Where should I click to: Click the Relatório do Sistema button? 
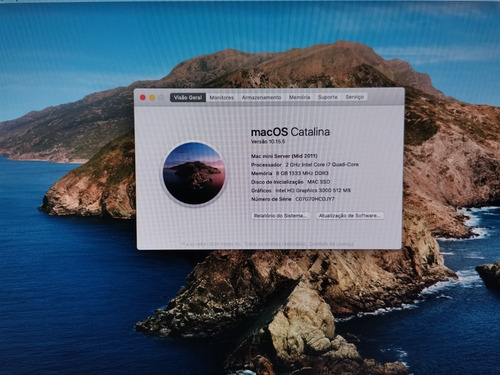(280, 216)
